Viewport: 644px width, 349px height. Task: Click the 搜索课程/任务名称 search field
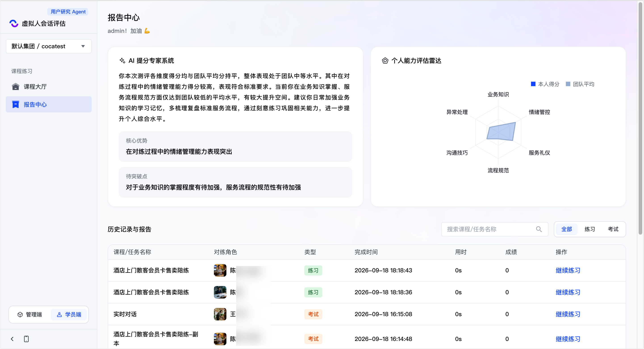tap(494, 229)
